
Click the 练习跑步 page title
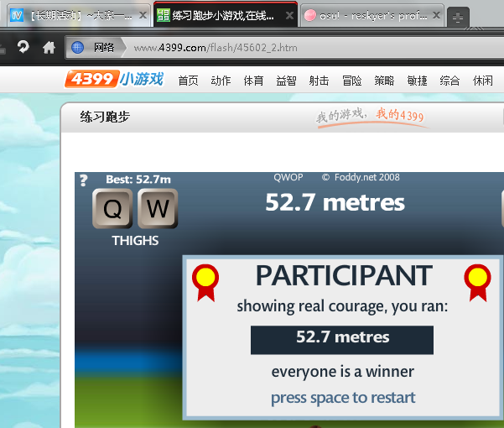pos(105,117)
